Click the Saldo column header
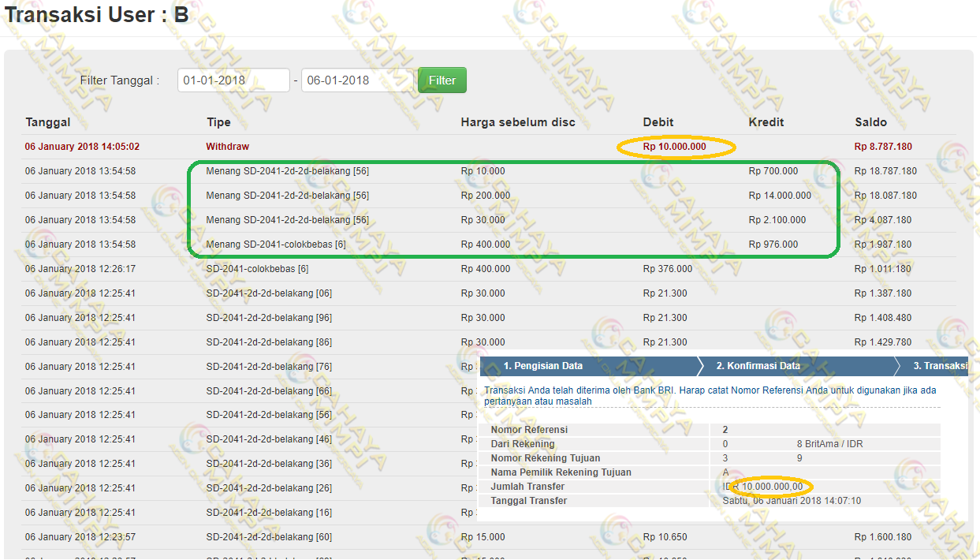 [870, 122]
